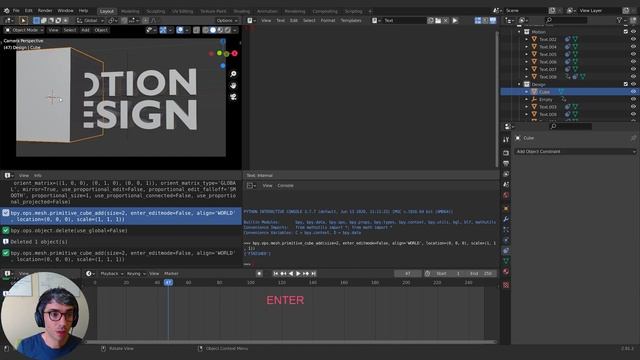Screen dimensions: 640x360
Task: Open the snapping options magnet icon
Action: tap(124, 20)
